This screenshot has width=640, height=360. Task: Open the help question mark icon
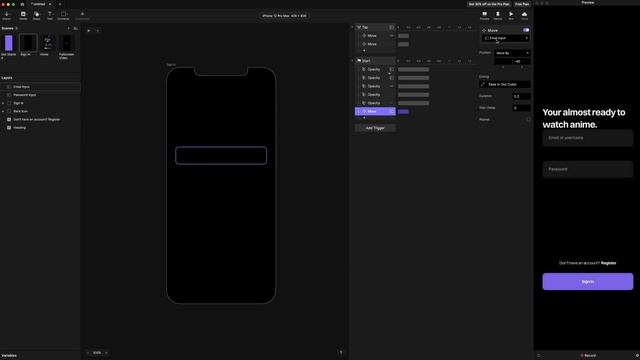pos(341,353)
